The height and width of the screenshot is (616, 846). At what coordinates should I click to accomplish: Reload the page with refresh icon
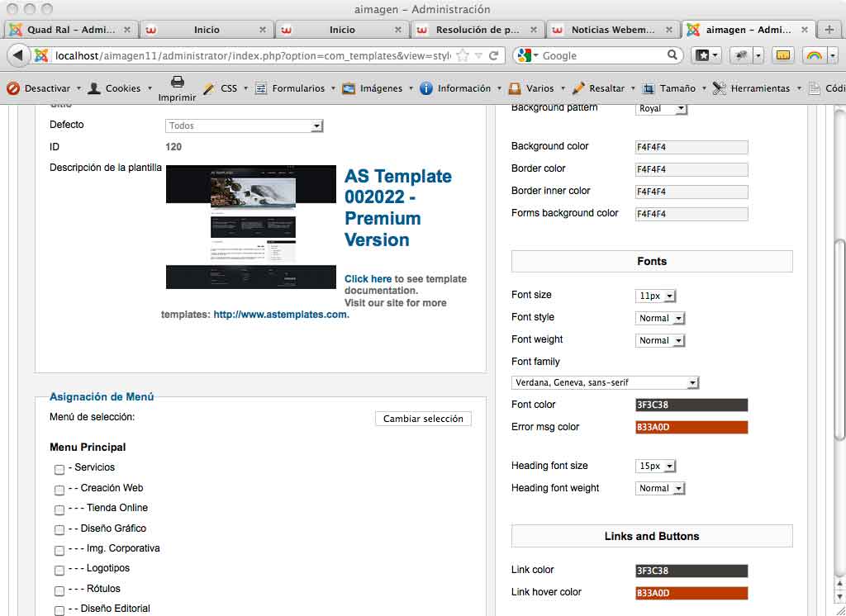[x=493, y=55]
